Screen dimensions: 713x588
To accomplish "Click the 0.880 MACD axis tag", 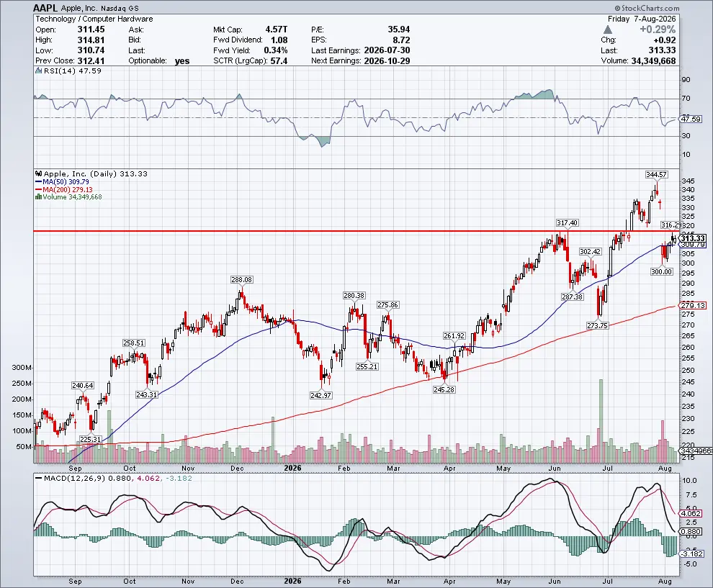I will click(691, 532).
